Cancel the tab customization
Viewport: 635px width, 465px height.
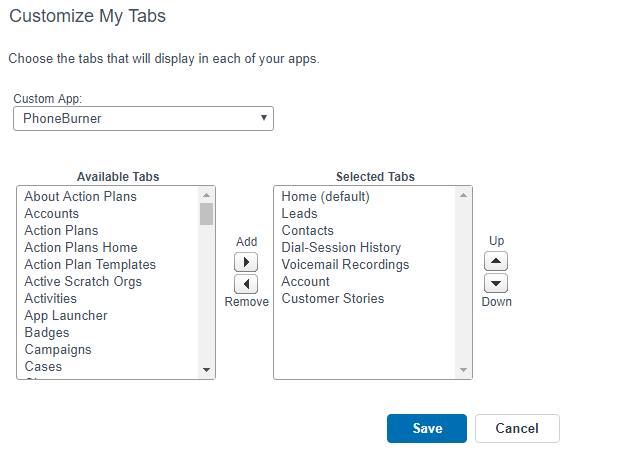click(x=517, y=429)
